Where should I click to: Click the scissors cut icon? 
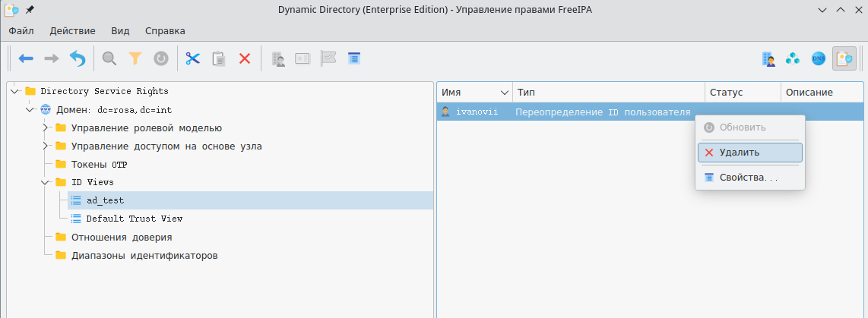point(192,58)
